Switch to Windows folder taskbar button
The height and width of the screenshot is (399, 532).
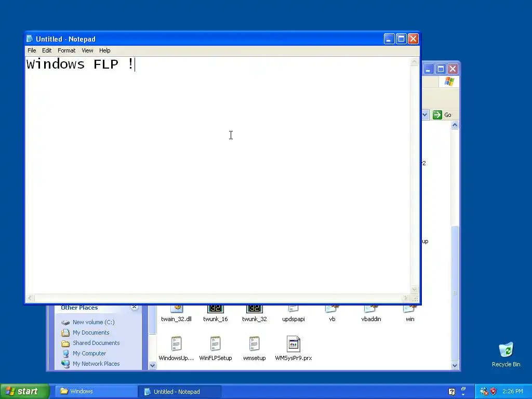click(96, 391)
